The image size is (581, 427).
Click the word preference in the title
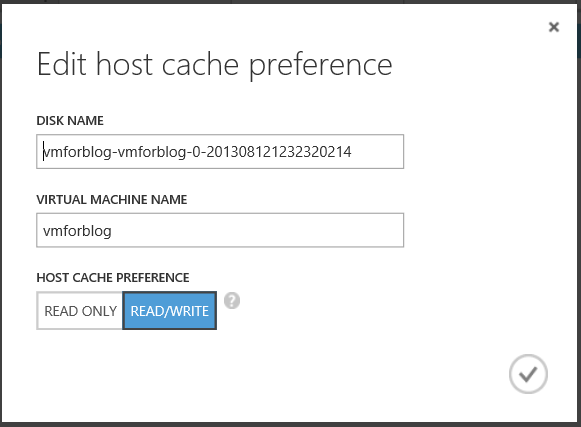click(x=321, y=66)
